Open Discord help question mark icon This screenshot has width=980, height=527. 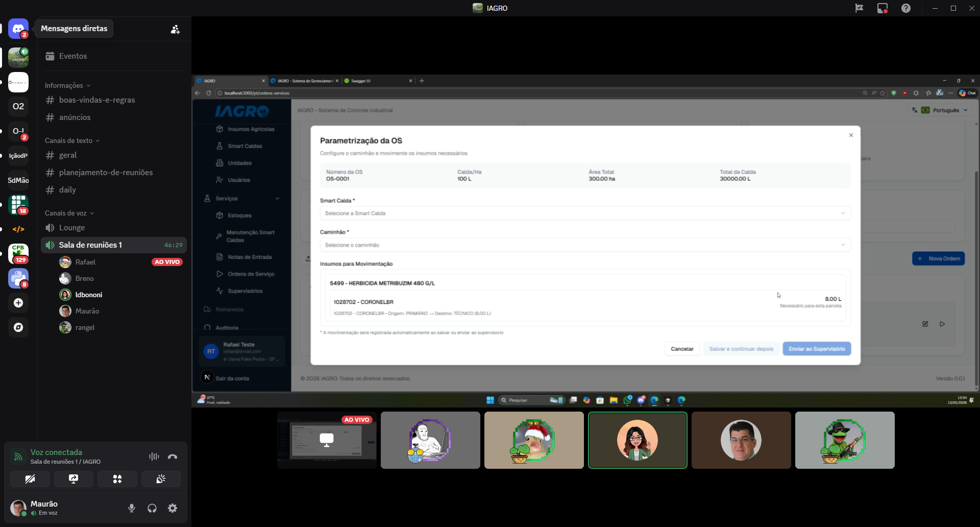tap(906, 8)
